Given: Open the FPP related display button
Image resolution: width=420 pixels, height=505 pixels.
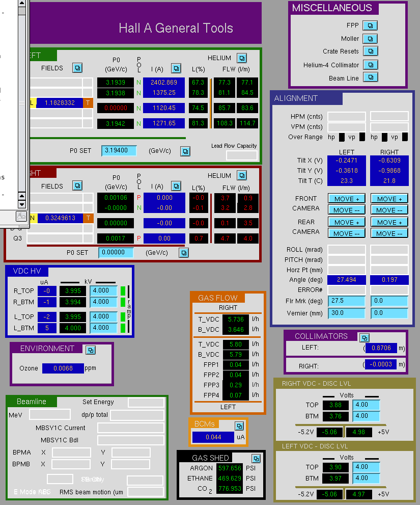Looking at the screenshot, I should point(370,25).
